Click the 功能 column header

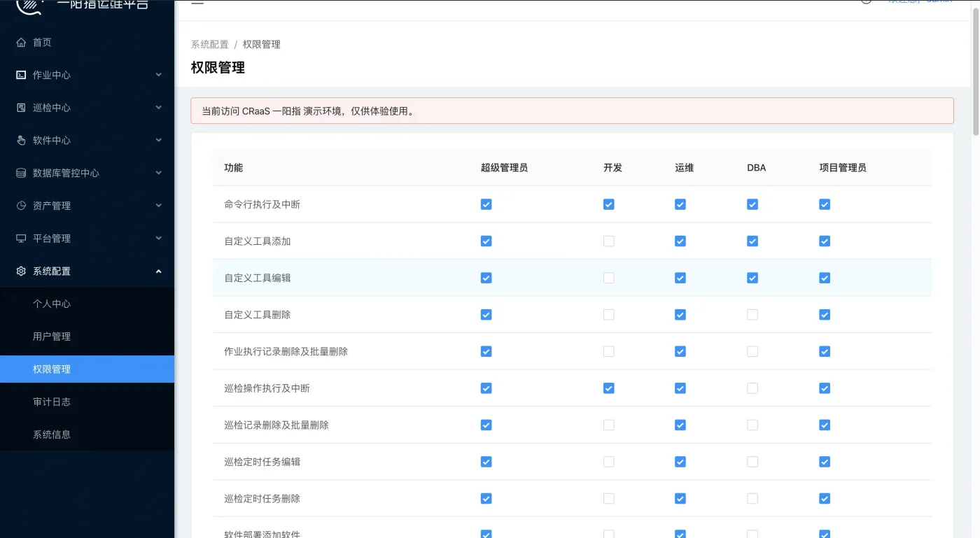[234, 168]
